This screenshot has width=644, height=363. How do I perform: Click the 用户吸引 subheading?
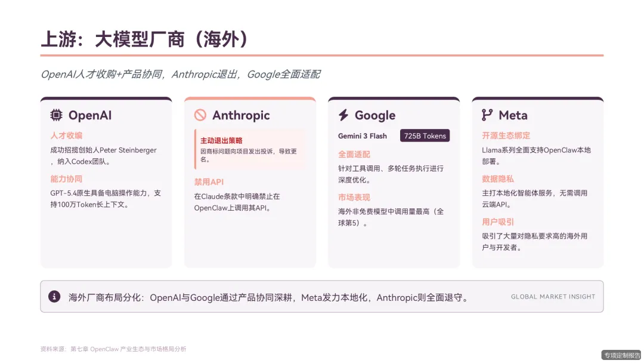coord(498,222)
